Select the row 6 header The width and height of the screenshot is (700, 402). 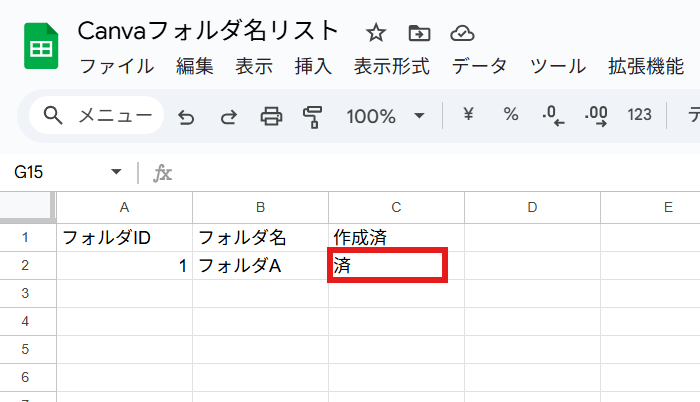point(28,377)
